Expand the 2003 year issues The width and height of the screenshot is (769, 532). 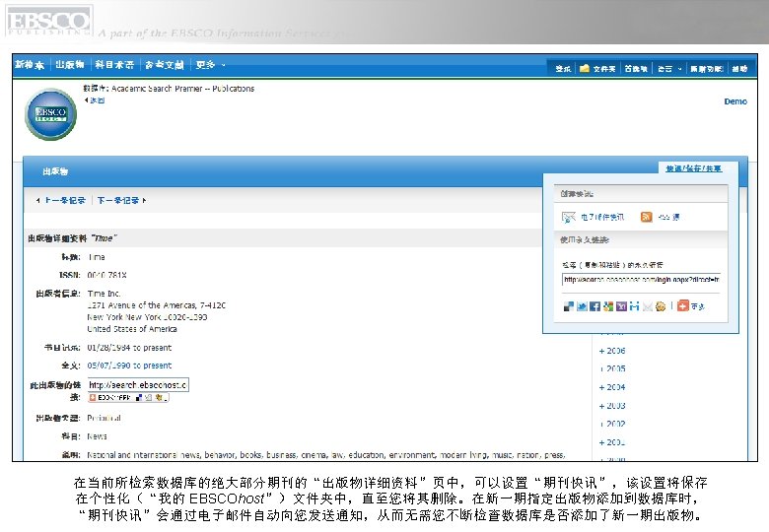coord(612,406)
